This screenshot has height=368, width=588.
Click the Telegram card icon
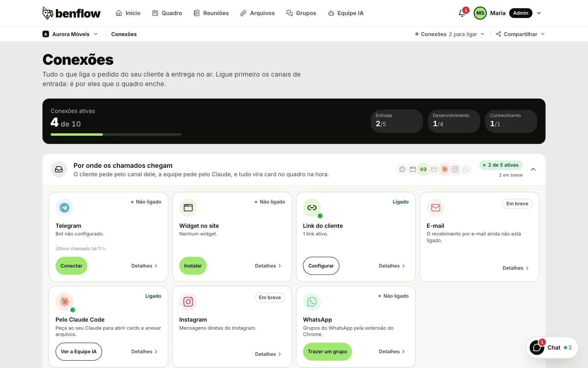(65, 208)
